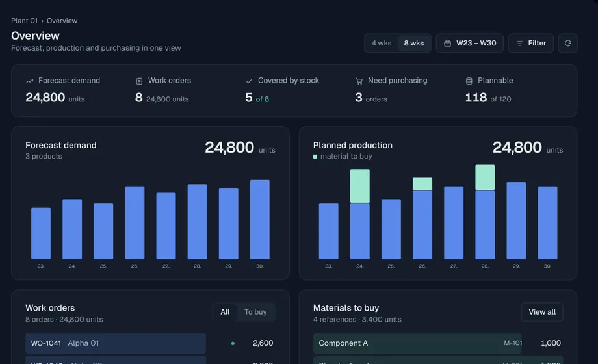Click the week 23 bar in Forecast demand
The height and width of the screenshot is (364, 598).
click(x=41, y=233)
